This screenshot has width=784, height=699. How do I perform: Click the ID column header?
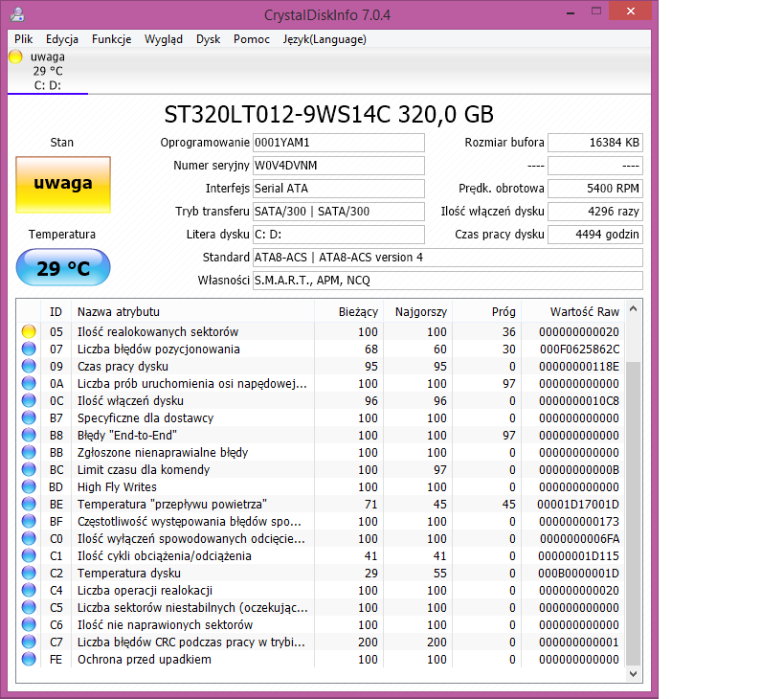click(x=56, y=312)
